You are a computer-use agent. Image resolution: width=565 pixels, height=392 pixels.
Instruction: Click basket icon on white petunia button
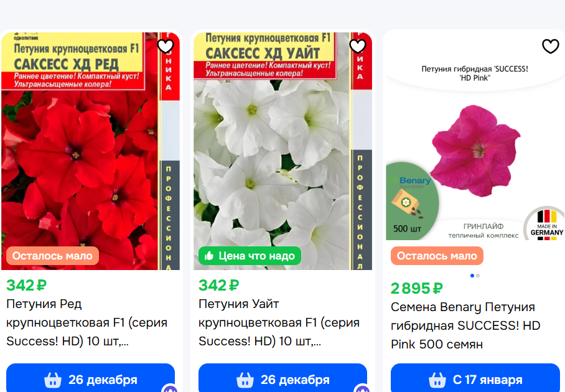click(245, 380)
